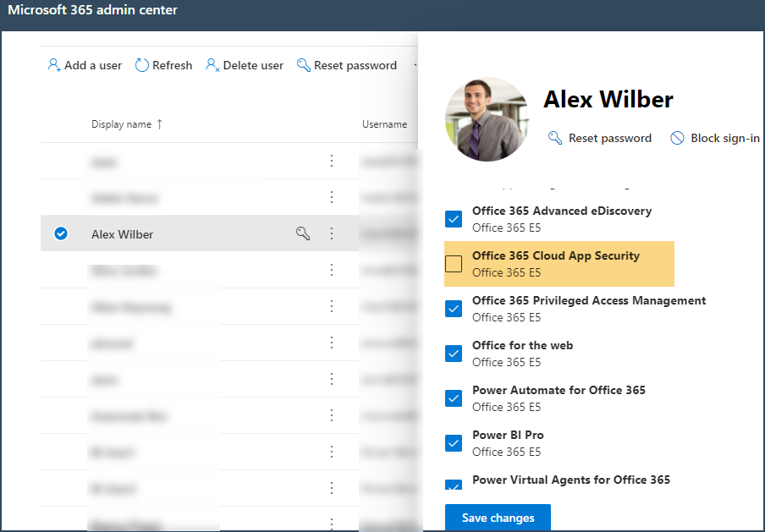Click Power BI Pro label text

pos(508,435)
